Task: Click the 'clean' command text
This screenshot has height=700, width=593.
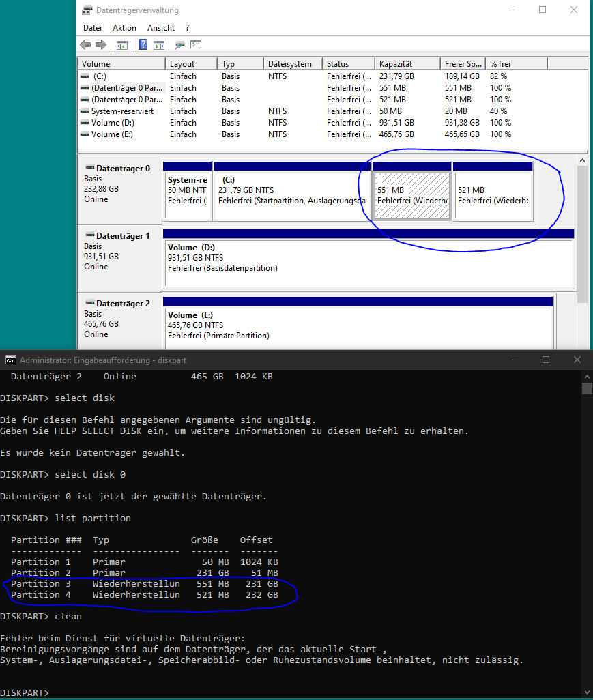Action: pyautogui.click(x=68, y=616)
